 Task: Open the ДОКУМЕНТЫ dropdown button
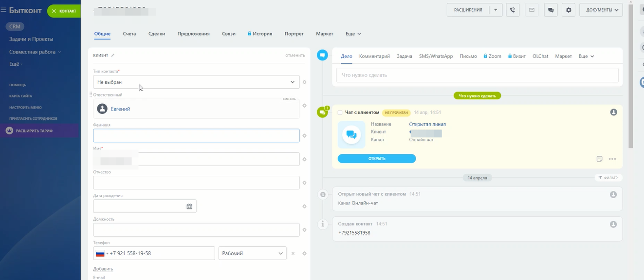point(601,10)
